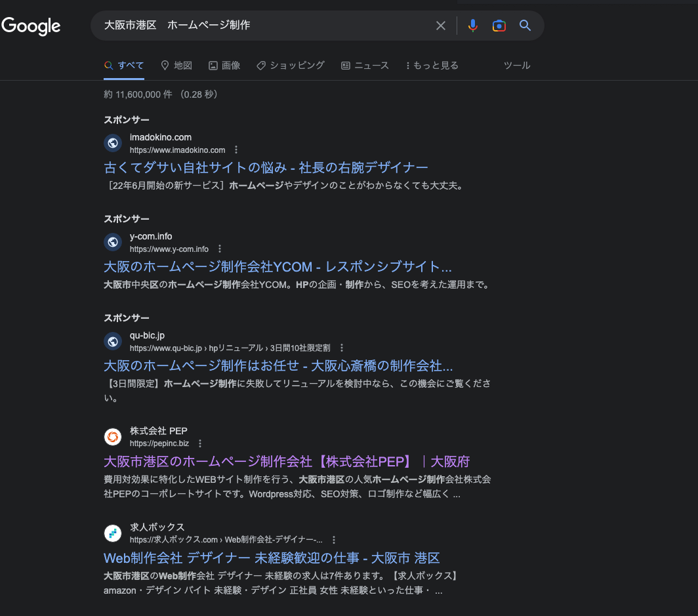Open image search via the camera icon

[x=499, y=26]
